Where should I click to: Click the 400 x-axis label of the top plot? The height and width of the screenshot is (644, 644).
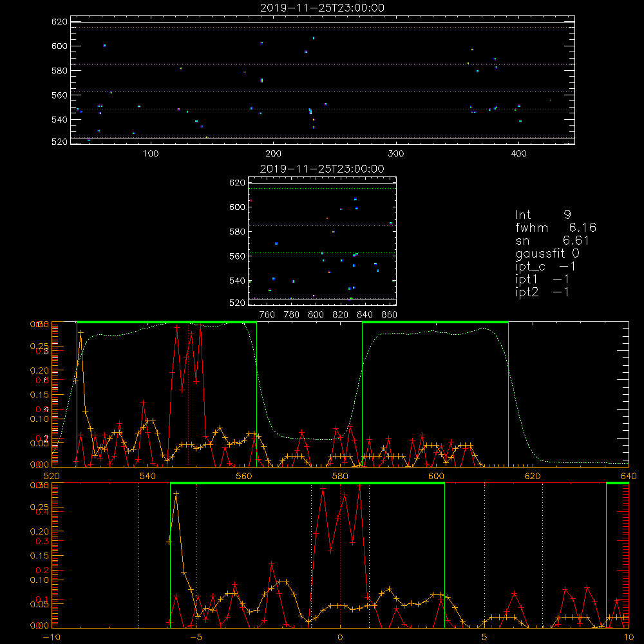tap(518, 154)
